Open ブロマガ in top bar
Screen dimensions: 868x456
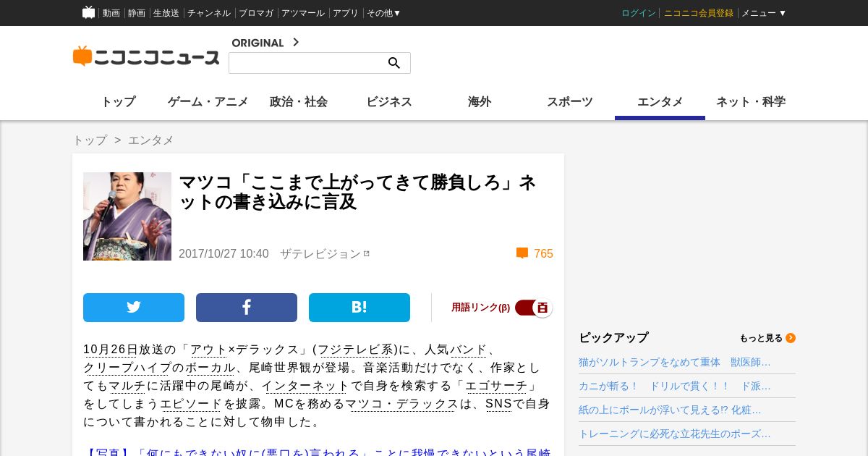pyautogui.click(x=256, y=13)
